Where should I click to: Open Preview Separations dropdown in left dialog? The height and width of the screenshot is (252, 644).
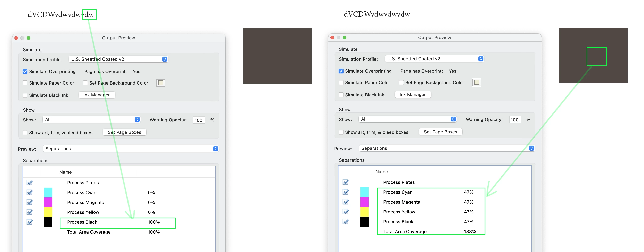click(x=131, y=148)
